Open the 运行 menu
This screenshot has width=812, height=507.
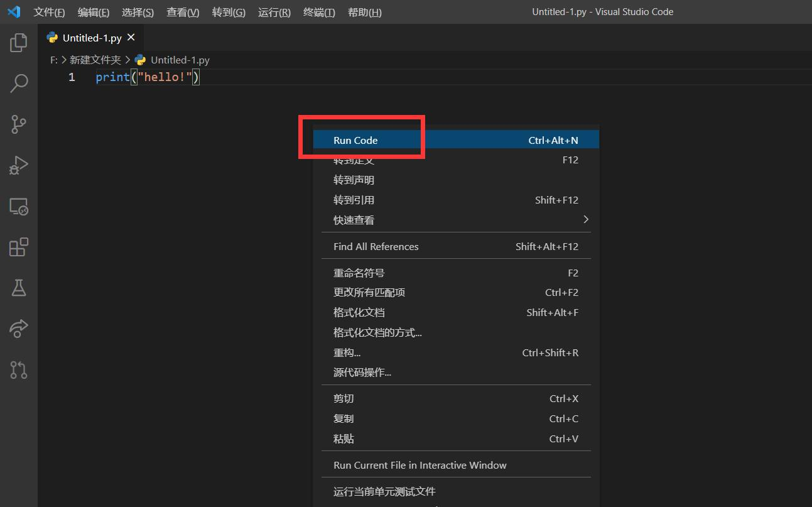[x=274, y=12]
